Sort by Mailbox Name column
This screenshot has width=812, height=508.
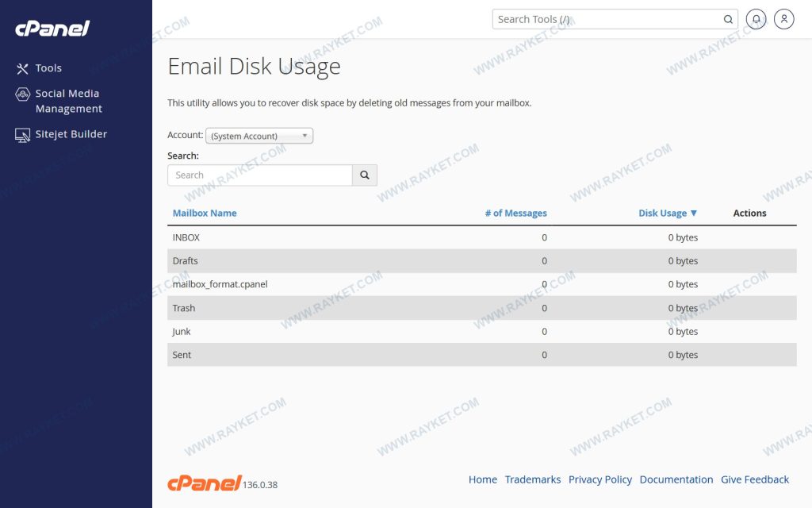[x=205, y=213]
